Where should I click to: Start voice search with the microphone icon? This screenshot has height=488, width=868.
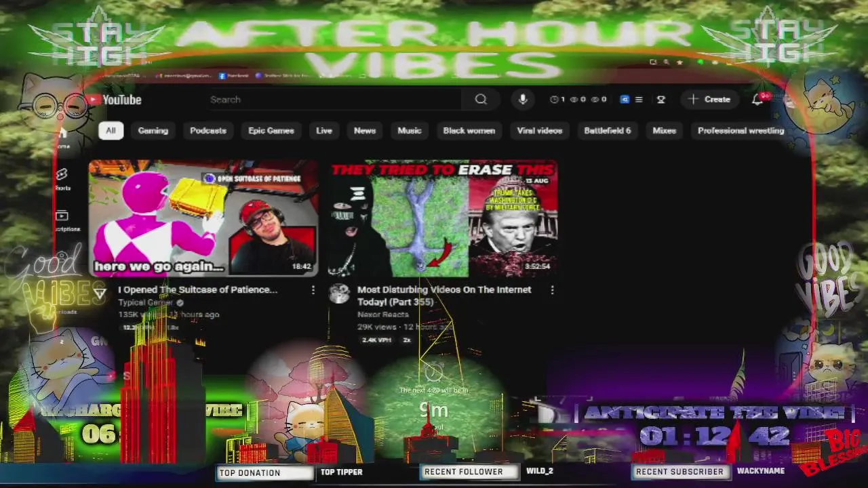click(x=523, y=100)
